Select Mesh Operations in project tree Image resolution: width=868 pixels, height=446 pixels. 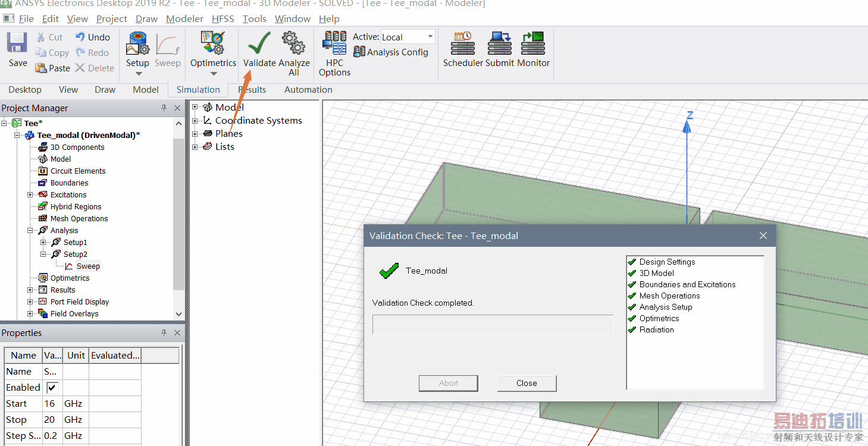click(79, 219)
